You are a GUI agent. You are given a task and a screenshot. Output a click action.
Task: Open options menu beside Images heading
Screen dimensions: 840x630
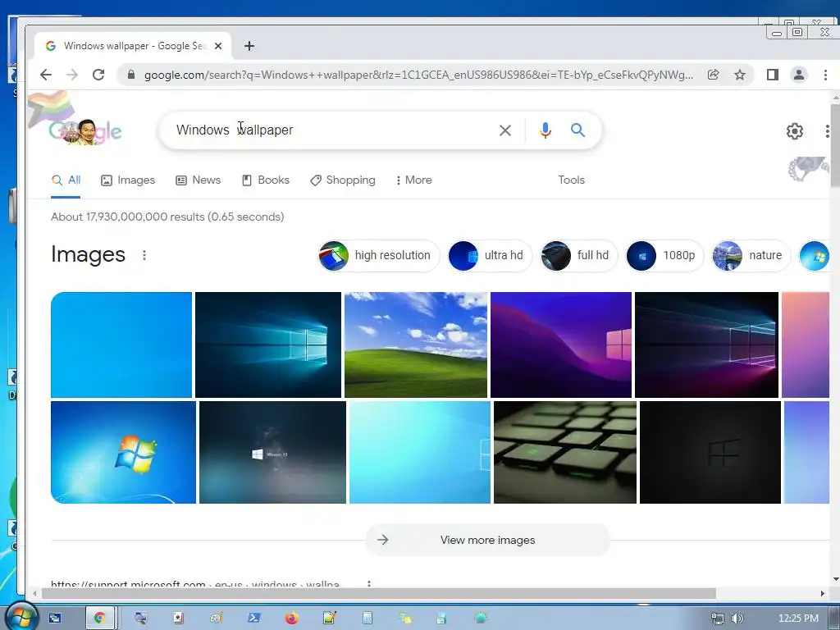click(x=144, y=255)
